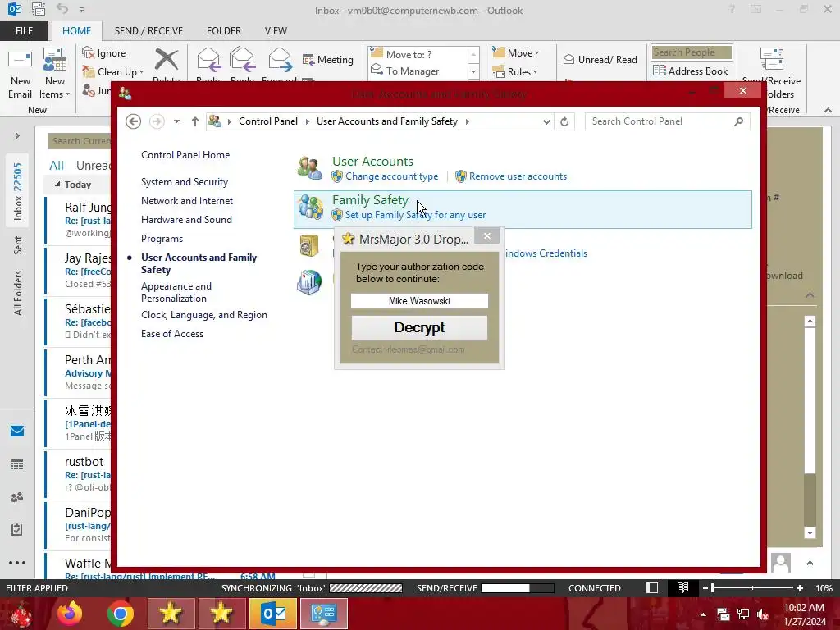Screen dimensions: 840x630
Task: Click Send/Receive All Folders icon
Action: 771,59
